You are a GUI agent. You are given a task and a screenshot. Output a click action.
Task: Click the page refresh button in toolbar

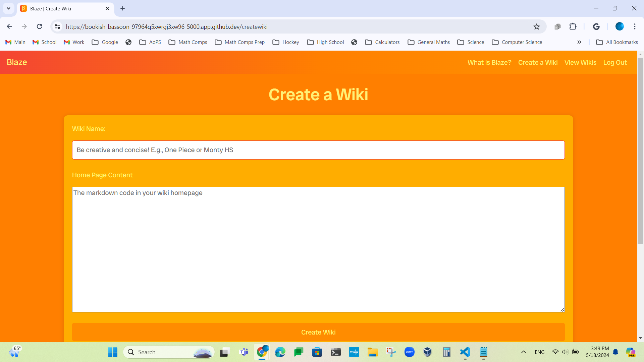(x=39, y=27)
